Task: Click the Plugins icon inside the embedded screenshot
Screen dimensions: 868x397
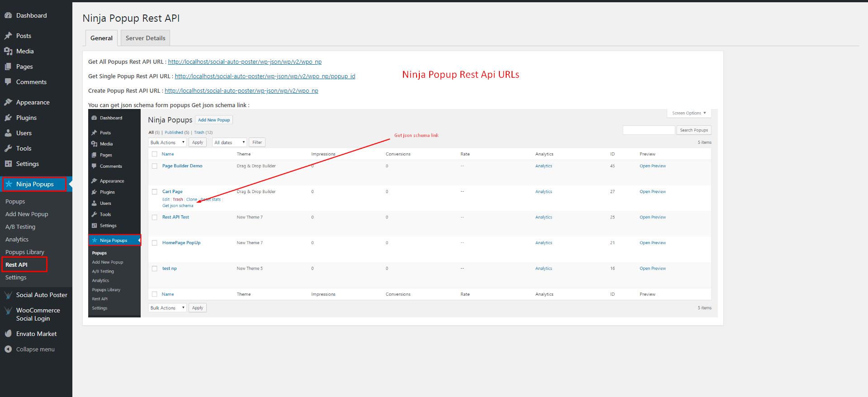Action: pyautogui.click(x=94, y=192)
